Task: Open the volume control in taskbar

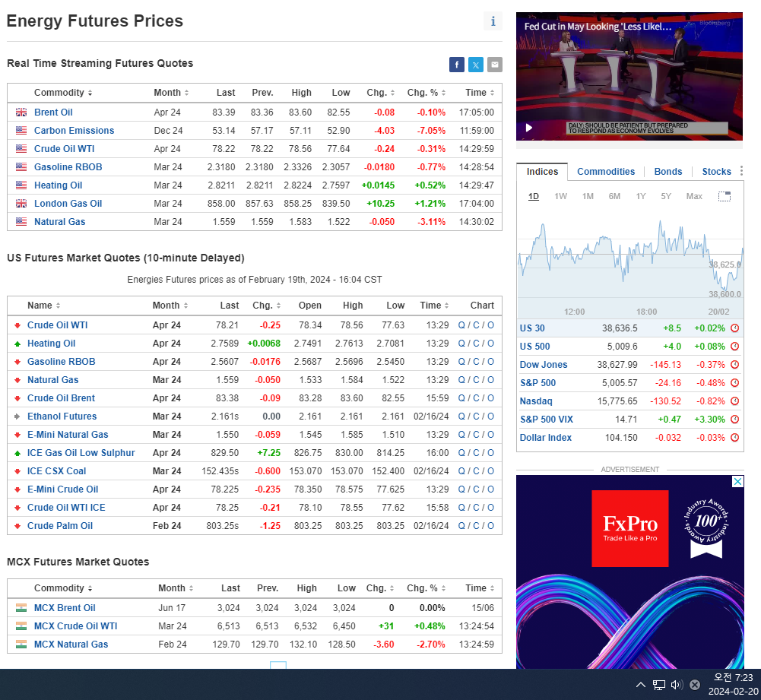Action: pyautogui.click(x=677, y=685)
